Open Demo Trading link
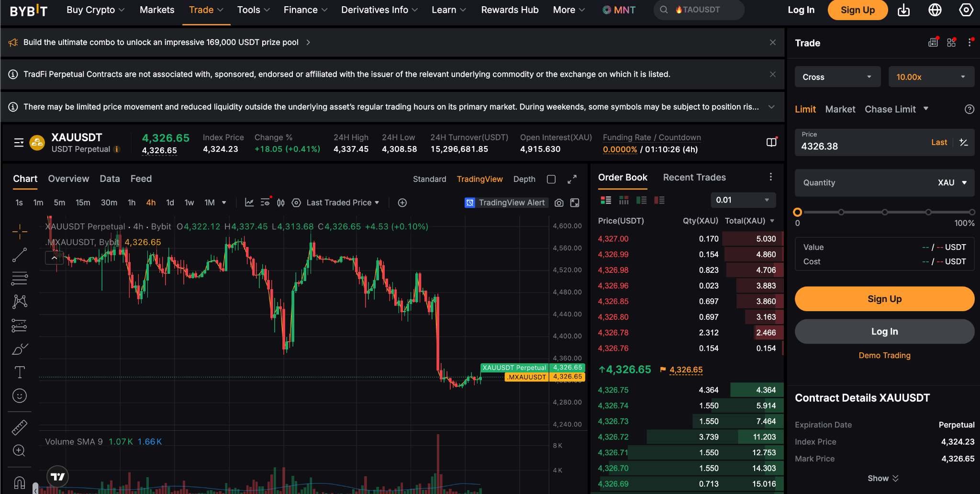The image size is (980, 494). [884, 355]
